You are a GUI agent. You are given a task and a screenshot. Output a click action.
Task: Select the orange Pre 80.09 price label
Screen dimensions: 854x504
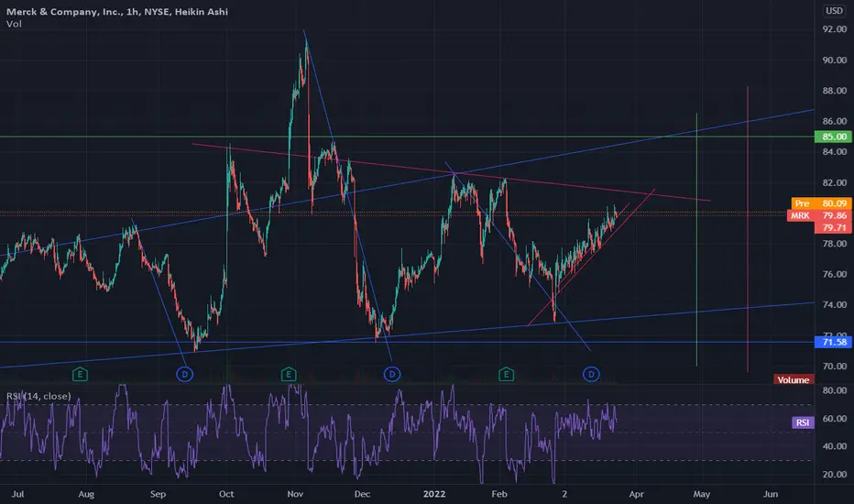point(821,203)
